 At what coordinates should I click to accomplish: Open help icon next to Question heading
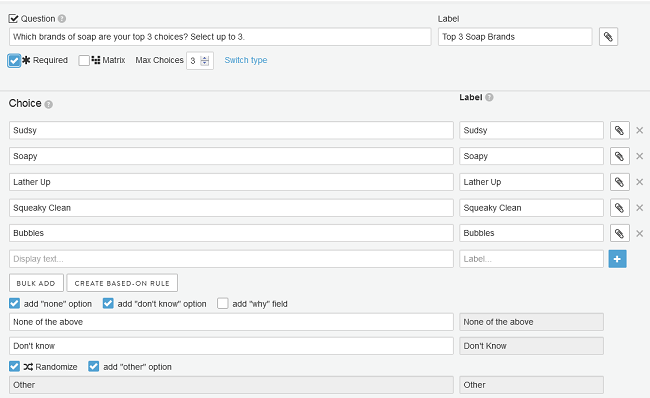click(62, 19)
